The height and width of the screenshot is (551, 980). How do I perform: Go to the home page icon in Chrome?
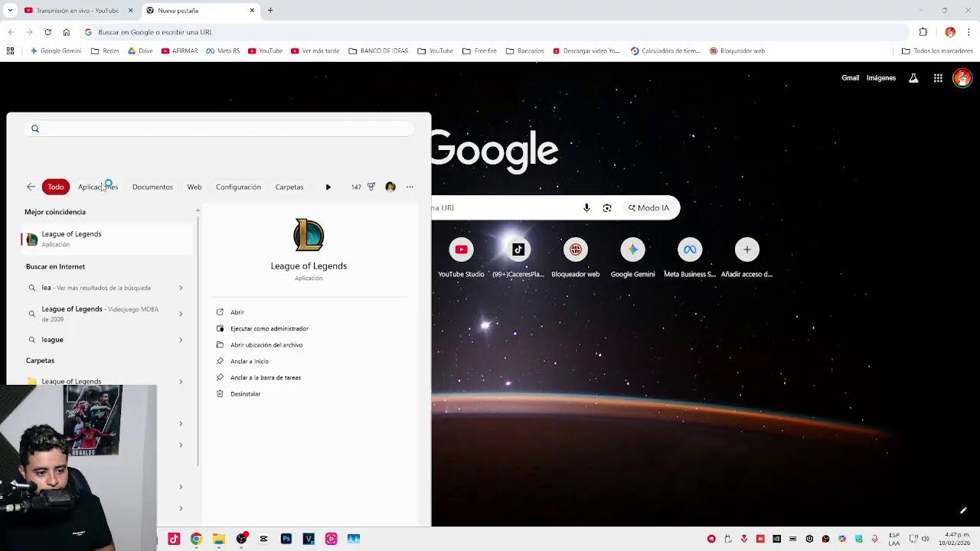[x=66, y=32]
